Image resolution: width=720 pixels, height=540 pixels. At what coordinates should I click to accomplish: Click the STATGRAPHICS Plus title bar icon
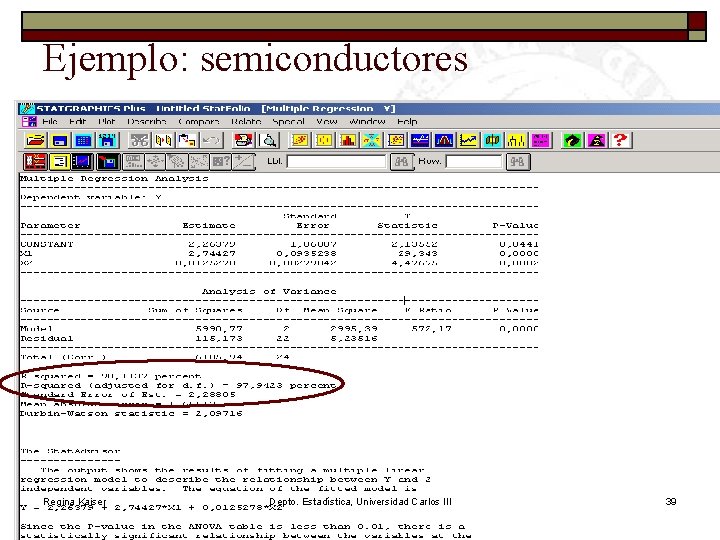28,109
